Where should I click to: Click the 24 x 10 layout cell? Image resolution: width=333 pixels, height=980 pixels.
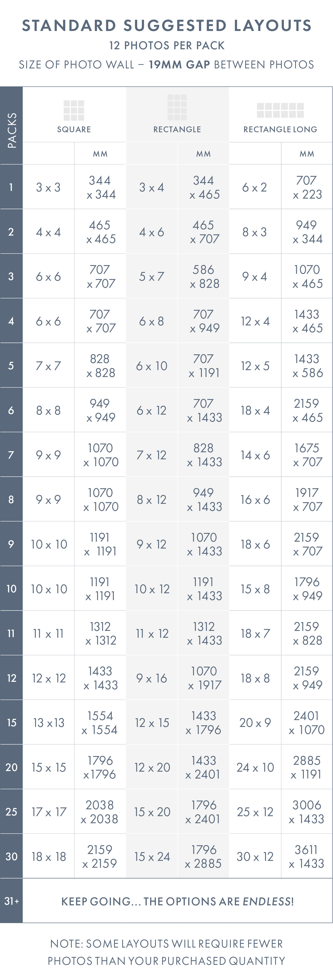coord(255,767)
